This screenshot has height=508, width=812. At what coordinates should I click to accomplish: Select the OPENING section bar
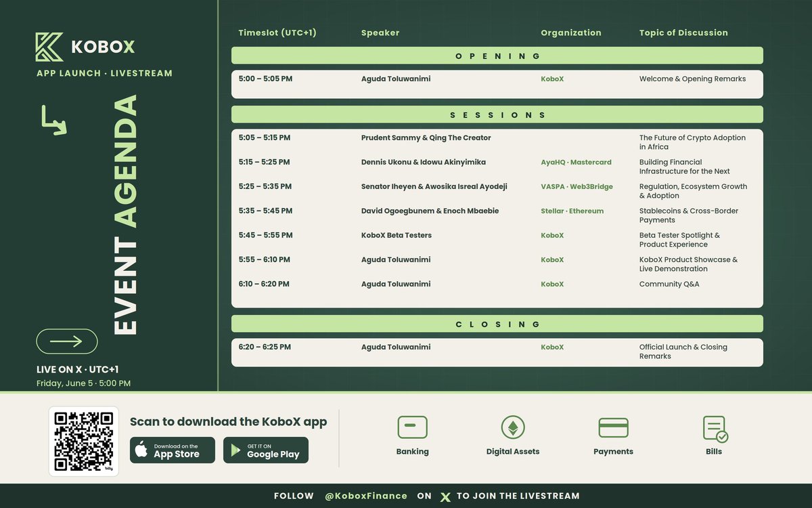[497, 56]
